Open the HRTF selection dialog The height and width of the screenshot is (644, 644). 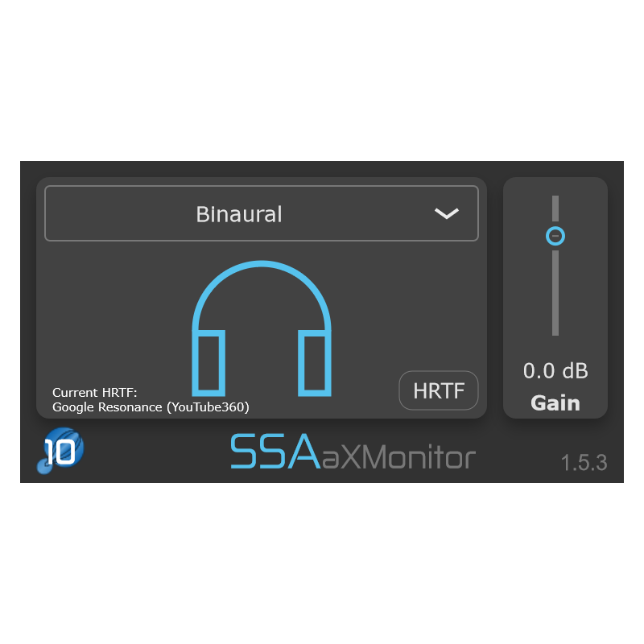pyautogui.click(x=439, y=390)
